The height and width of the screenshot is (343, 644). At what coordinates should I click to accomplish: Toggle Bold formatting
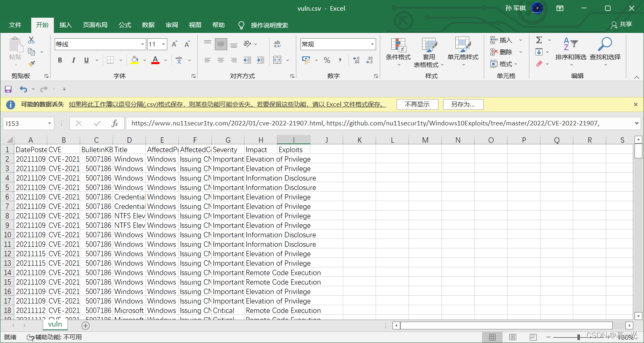(60, 60)
